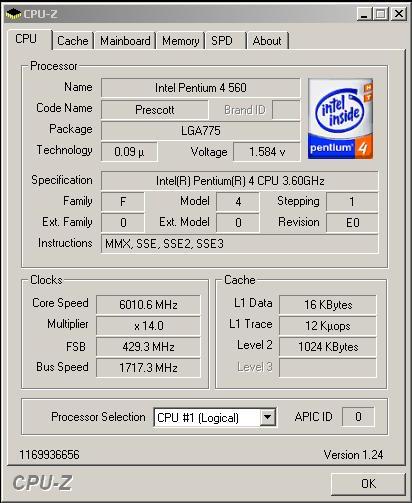Click the Intel Inside Pentium 4 logo

coord(340,119)
